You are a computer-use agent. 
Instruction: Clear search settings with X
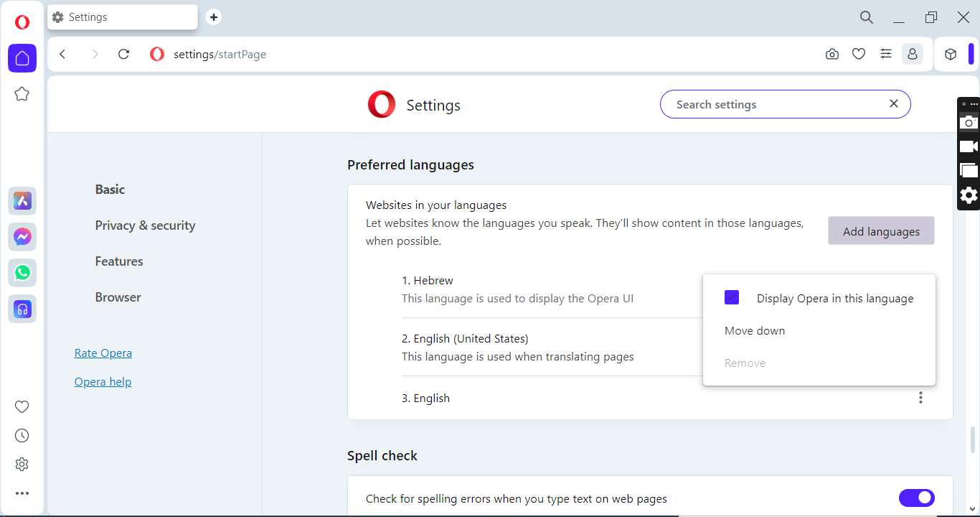(894, 103)
